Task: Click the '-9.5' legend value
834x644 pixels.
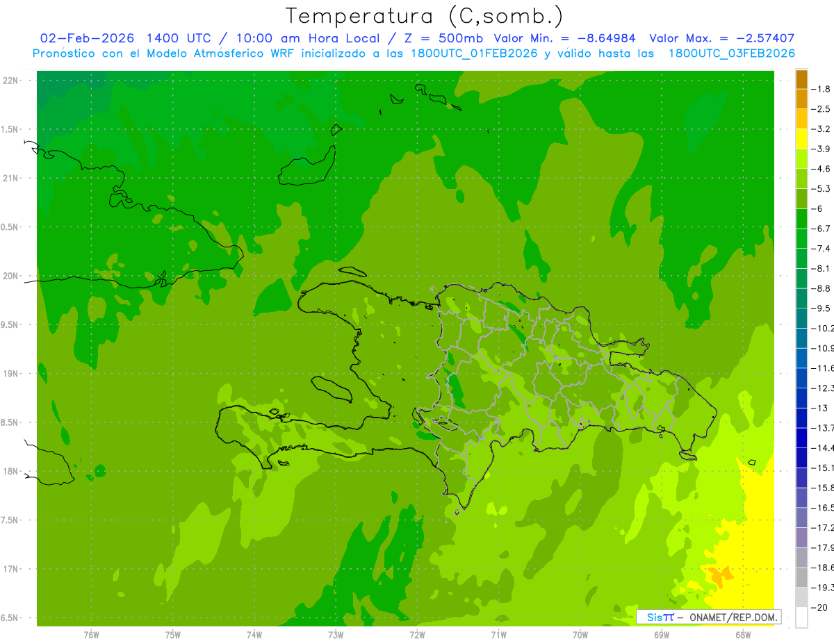Action: click(821, 308)
